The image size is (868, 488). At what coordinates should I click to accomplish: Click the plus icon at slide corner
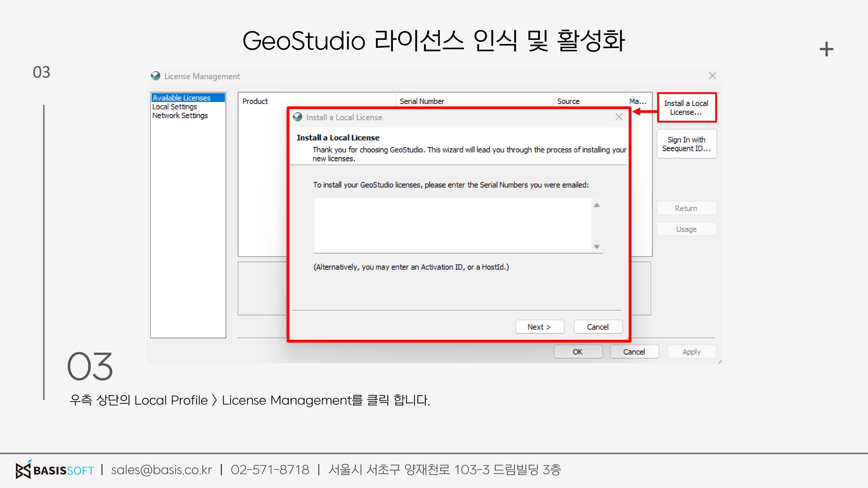coord(827,49)
